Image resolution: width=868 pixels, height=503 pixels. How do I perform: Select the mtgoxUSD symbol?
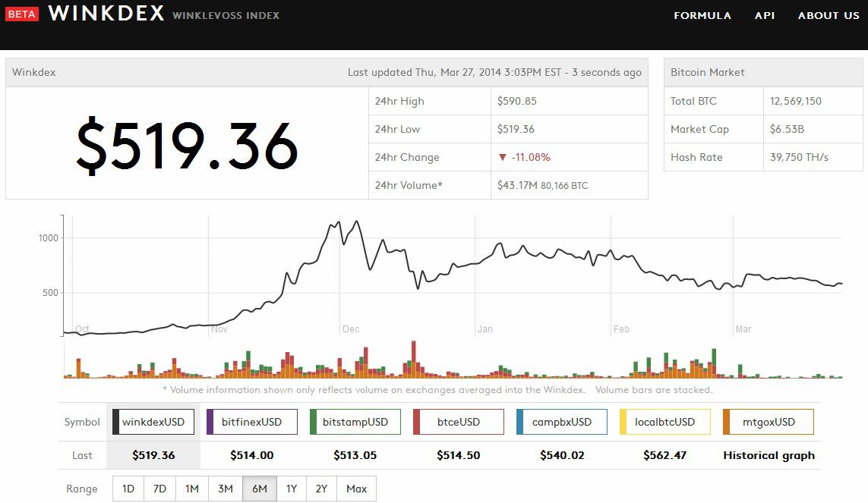pos(768,422)
